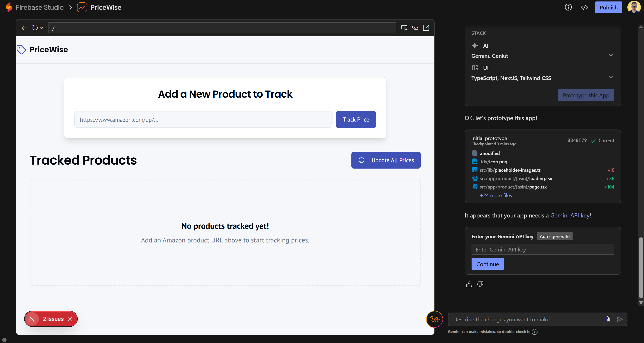Reload the preview with refresh icon
Viewport: 644px width, 343px height.
click(x=35, y=28)
